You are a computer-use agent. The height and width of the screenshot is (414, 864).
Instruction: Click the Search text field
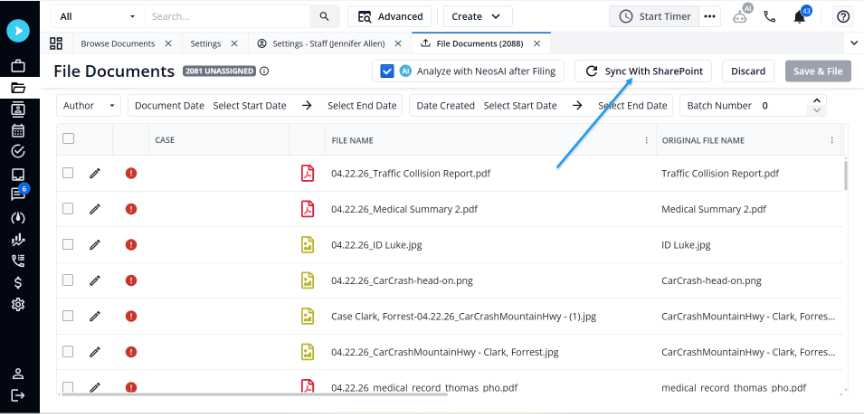click(x=227, y=17)
